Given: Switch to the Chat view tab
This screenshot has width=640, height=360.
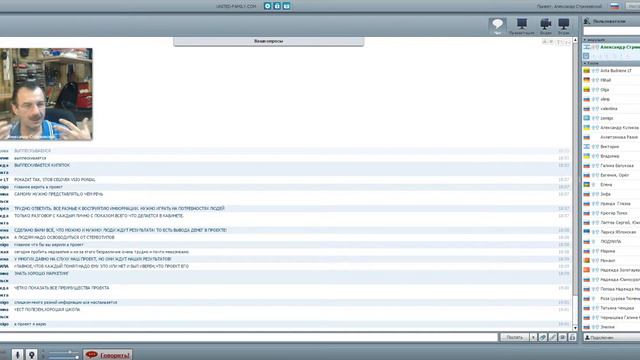Looking at the screenshot, I should point(497,27).
